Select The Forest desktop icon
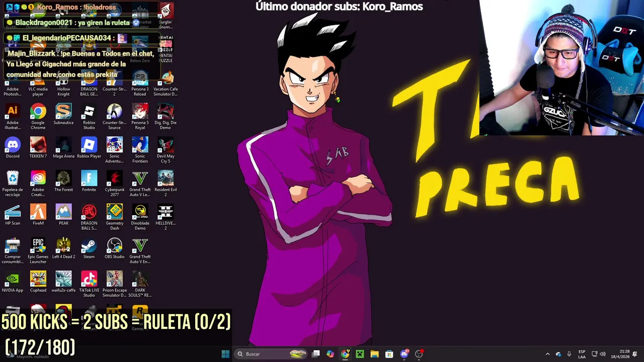The height and width of the screenshot is (362, 644). [x=63, y=182]
